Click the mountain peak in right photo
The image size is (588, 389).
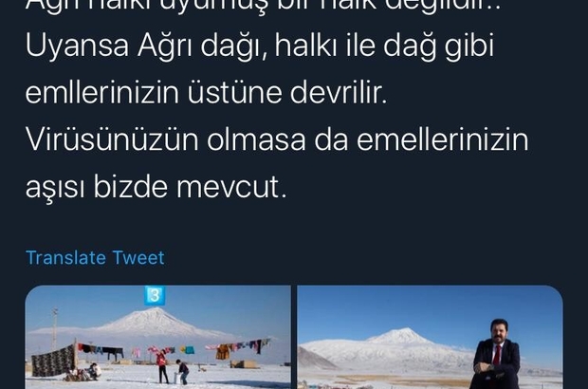[x=400, y=333]
